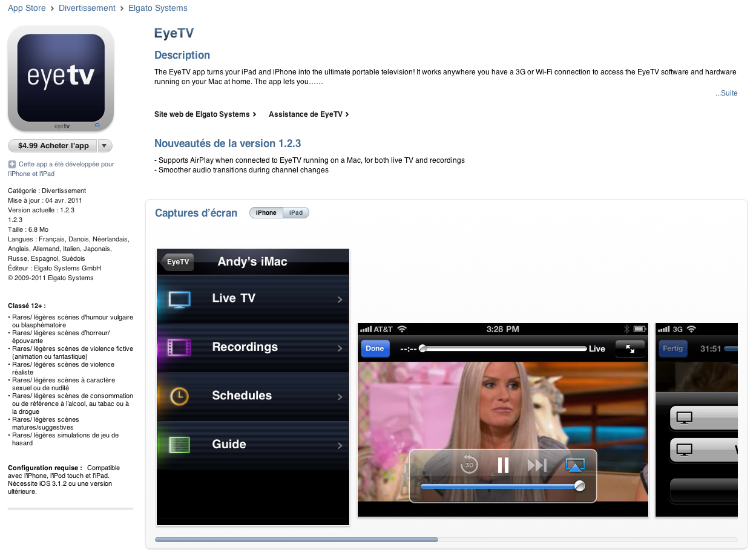This screenshot has width=756, height=556.
Task: Switch screenshots to iPhone view
Action: coord(266,213)
